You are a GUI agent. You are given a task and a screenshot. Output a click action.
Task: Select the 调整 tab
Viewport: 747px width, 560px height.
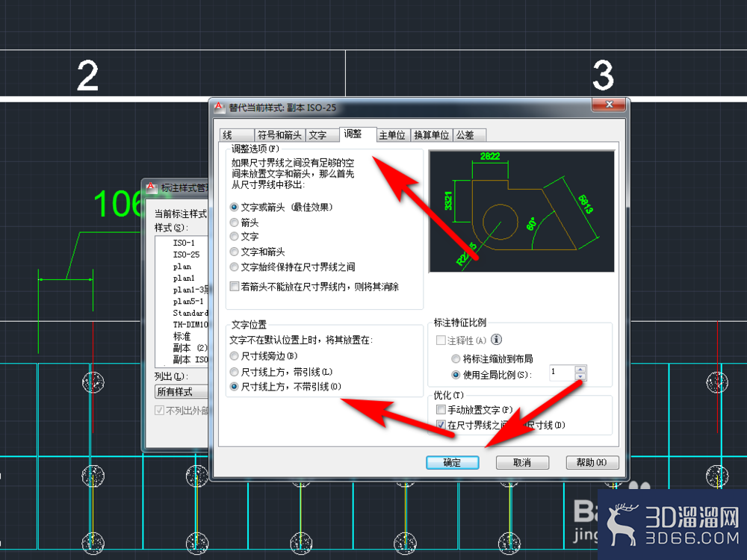pyautogui.click(x=358, y=134)
